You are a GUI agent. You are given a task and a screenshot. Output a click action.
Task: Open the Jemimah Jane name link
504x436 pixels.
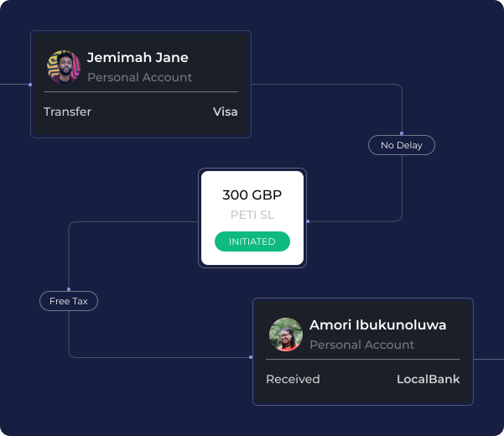(x=138, y=58)
